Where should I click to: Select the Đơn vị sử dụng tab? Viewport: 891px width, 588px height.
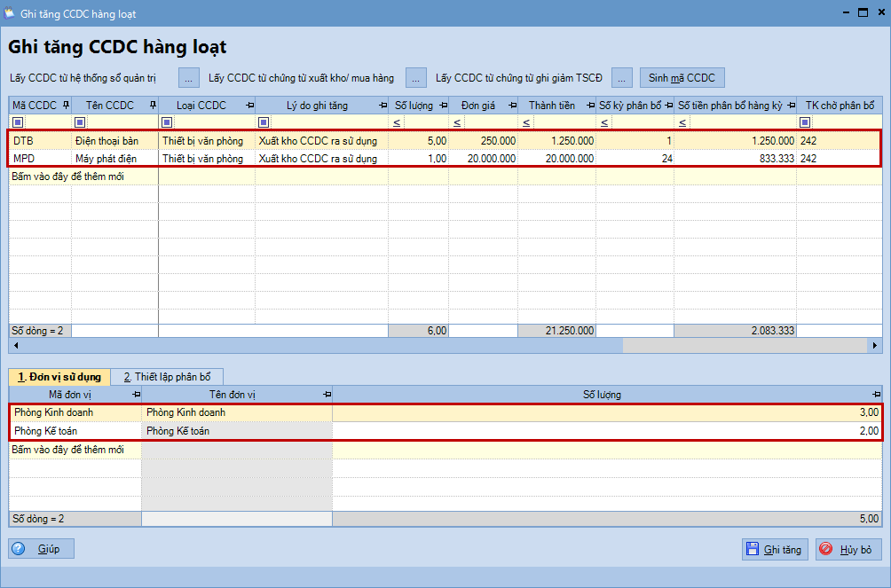coord(59,377)
